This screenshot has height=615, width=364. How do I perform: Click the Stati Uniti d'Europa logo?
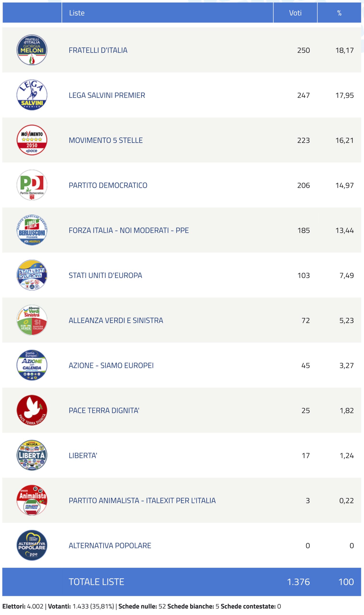[x=32, y=275]
